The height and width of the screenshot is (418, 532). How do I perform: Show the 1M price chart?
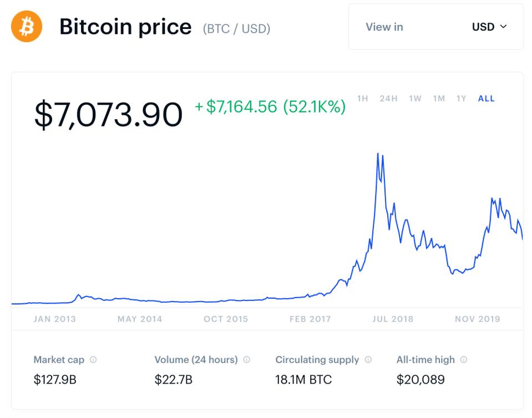(439, 99)
